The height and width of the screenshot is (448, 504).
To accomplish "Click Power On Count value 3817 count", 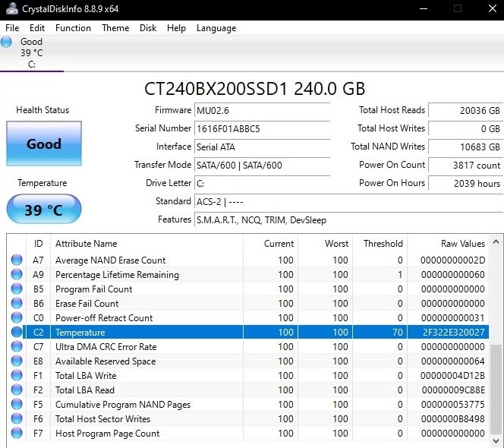I will [x=466, y=166].
